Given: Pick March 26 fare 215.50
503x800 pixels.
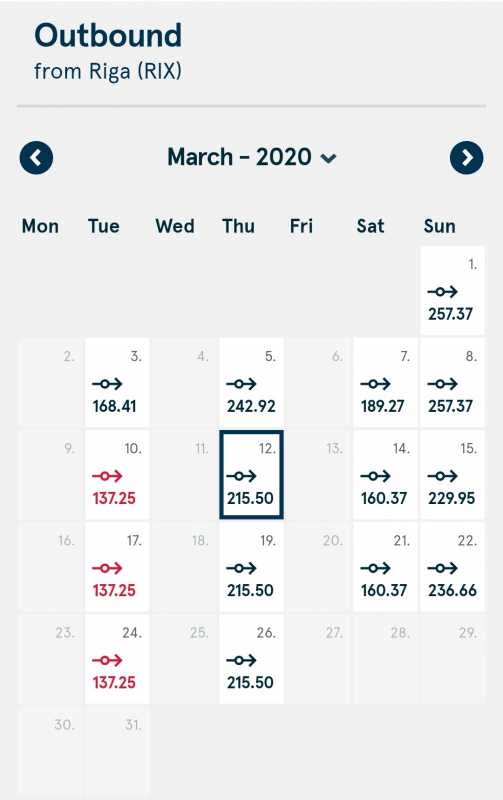Looking at the screenshot, I should click(252, 659).
